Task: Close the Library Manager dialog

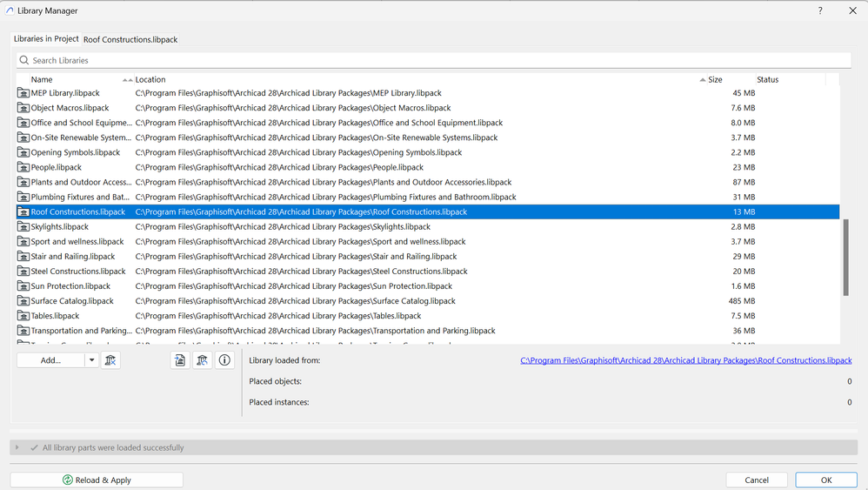Action: pos(852,10)
